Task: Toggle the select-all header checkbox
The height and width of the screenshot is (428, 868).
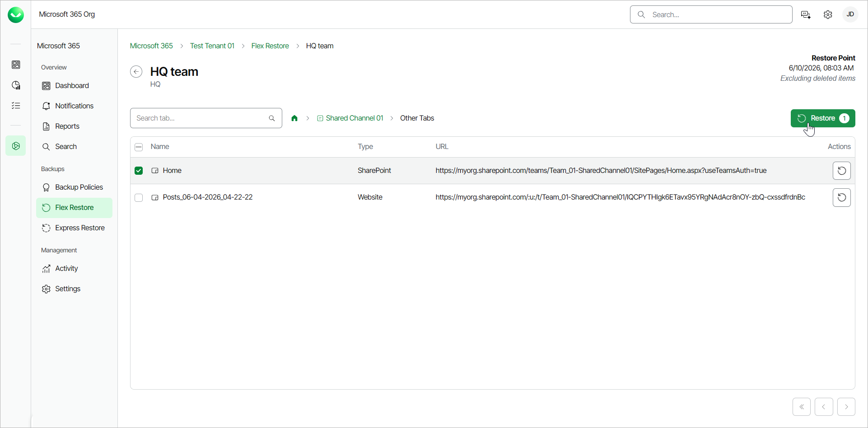Action: pos(139,147)
